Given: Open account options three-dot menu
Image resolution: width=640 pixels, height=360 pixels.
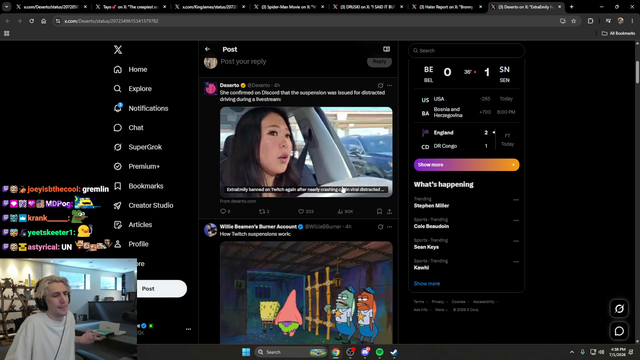Looking at the screenshot, I should point(188,329).
